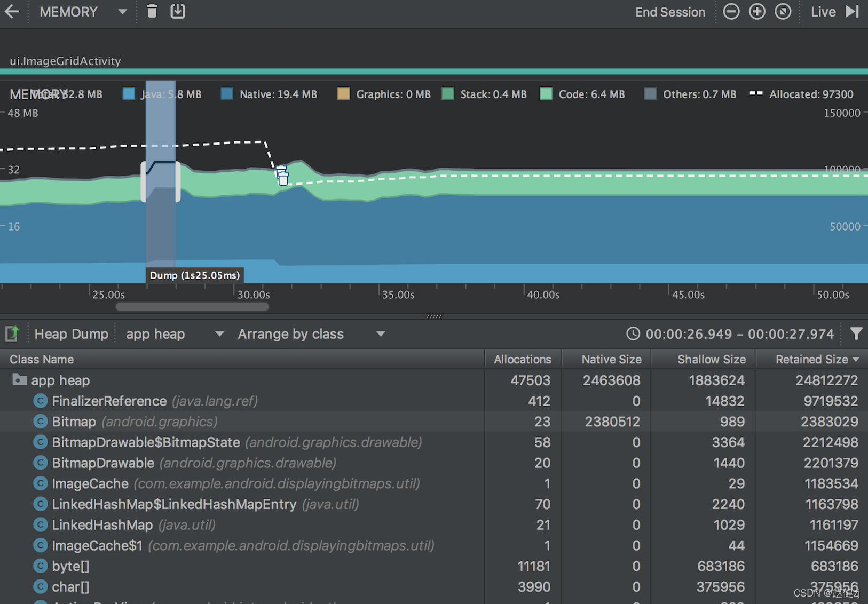868x604 pixels.
Task: Sort by Shallow Size column header
Action: pos(704,359)
